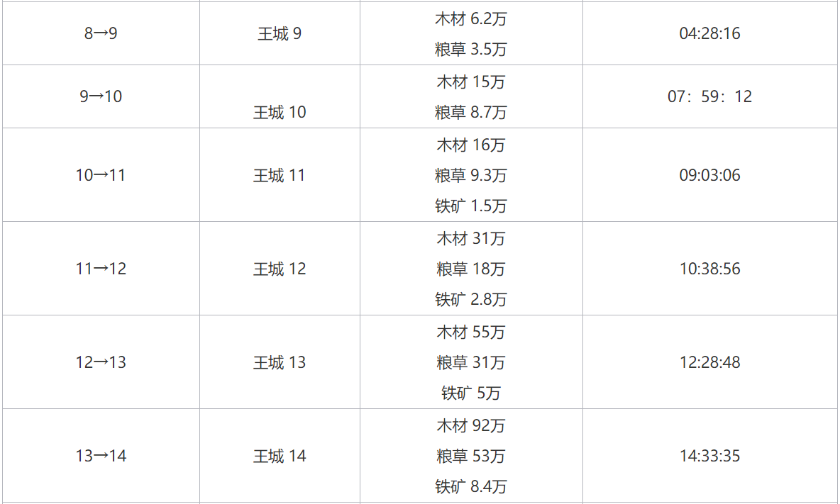Click the 04:28:16 upgrade time
This screenshot has height=504, width=840.
pos(709,33)
